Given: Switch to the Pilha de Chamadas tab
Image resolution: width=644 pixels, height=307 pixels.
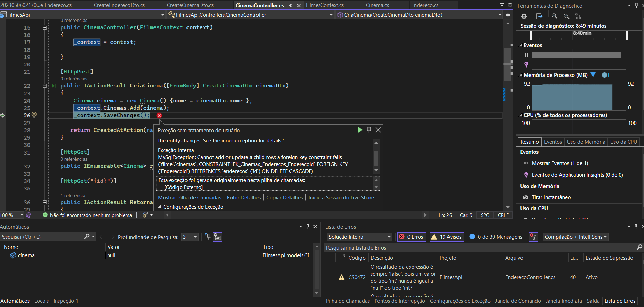Looking at the screenshot, I should point(348,301).
